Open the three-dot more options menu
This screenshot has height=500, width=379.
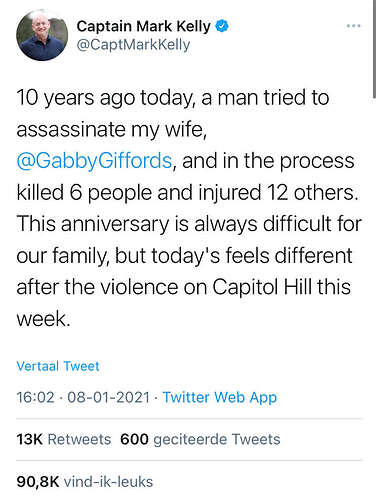click(x=353, y=26)
